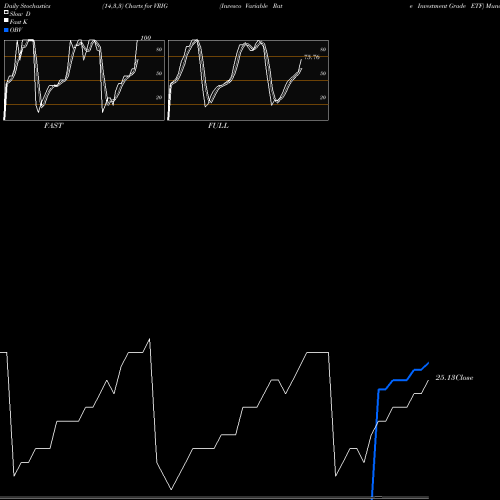
Task: Select the "Slow D" legend label
Action: (x=20, y=14)
